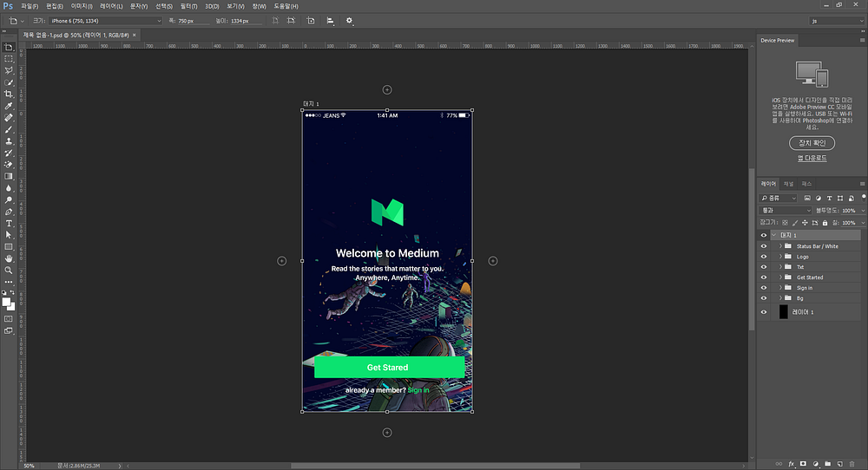Click add new artboard icon in options bar
Screen dimensions: 868x470
pyautogui.click(x=311, y=21)
